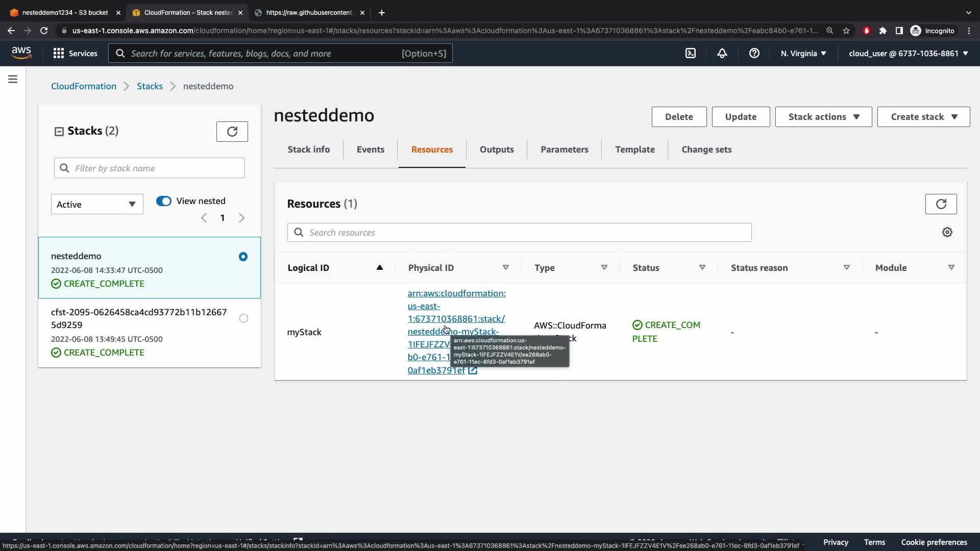Screen dimensions: 980x551
Task: Click the AWS logo home icon
Action: coord(21,53)
